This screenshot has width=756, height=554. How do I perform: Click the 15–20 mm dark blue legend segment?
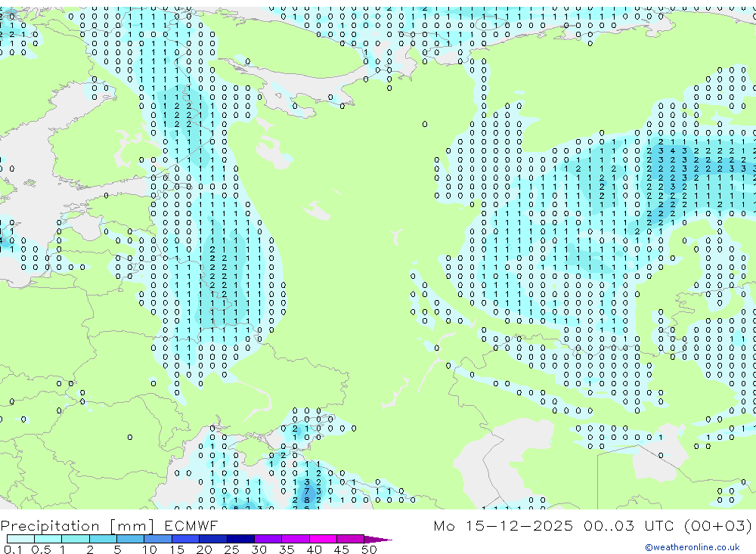[186, 539]
